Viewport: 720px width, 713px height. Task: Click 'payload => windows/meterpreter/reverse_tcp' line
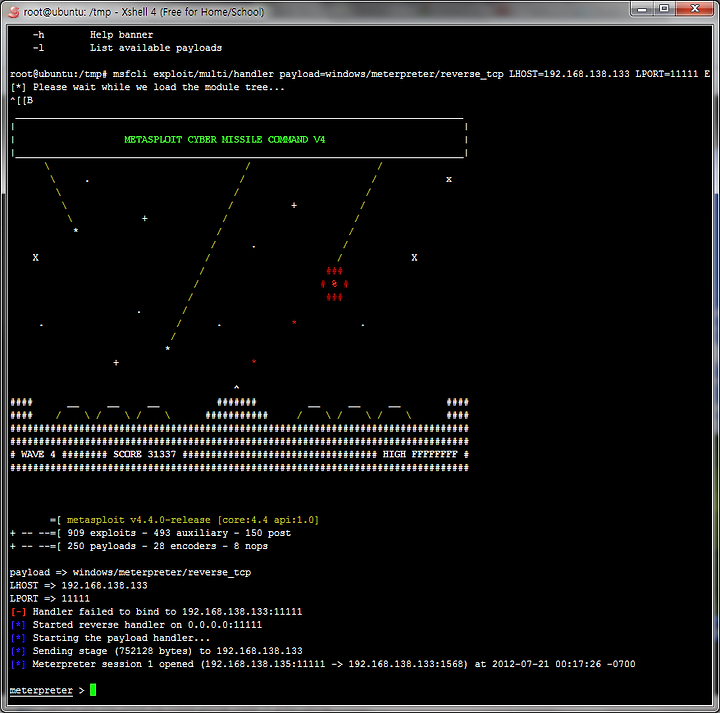click(x=130, y=573)
